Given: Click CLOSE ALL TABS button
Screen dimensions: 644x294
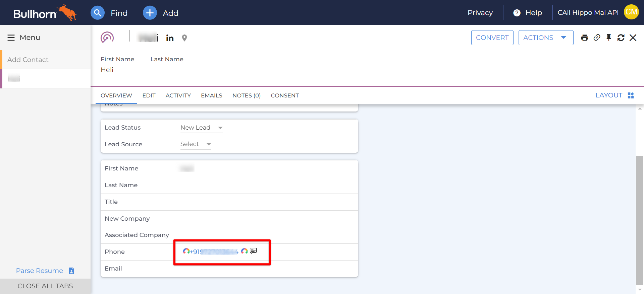Looking at the screenshot, I should point(45,286).
